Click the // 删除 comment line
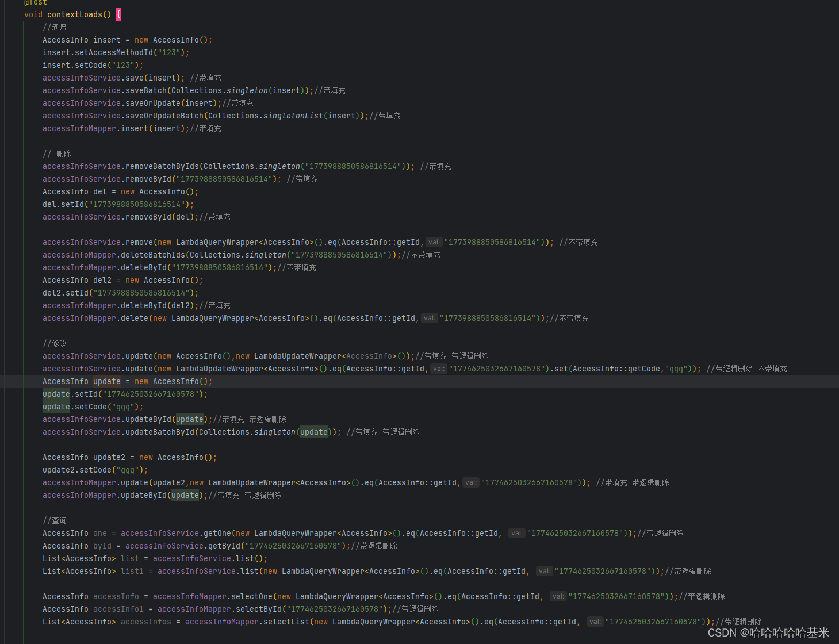 pos(57,154)
